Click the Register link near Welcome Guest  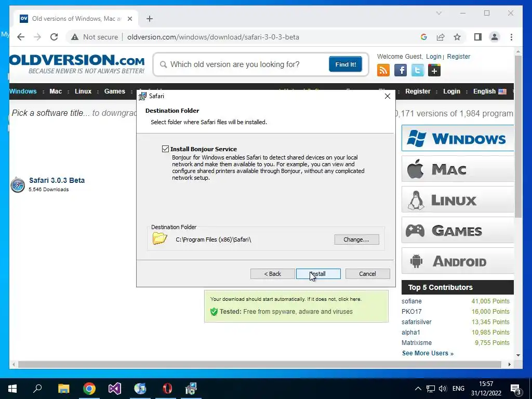click(458, 57)
